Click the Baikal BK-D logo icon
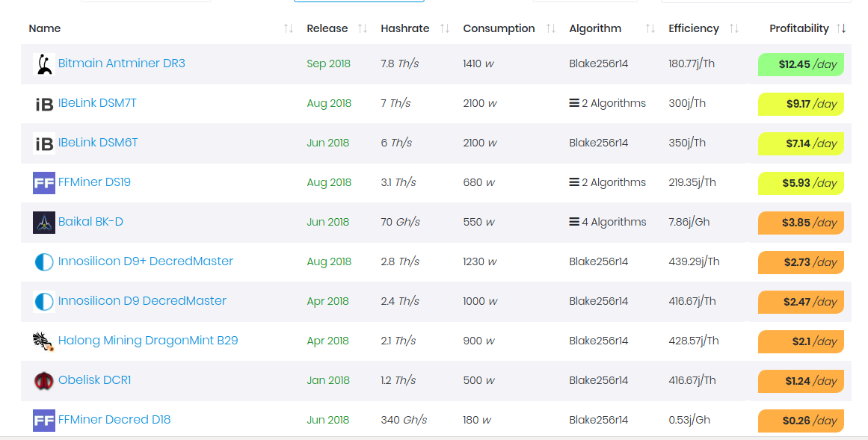Image resolution: width=868 pixels, height=440 pixels. coord(43,223)
